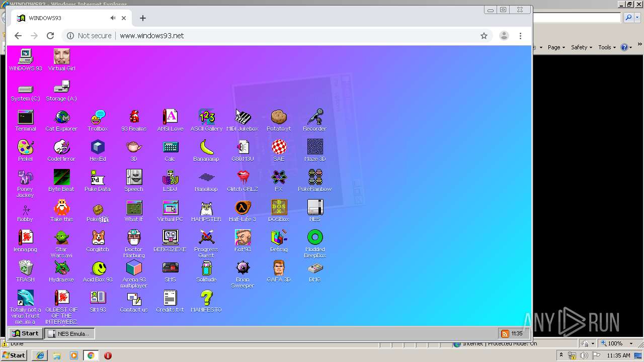This screenshot has height=362, width=644.
Task: Click the Windows 93 Start button
Action: tap(25, 333)
